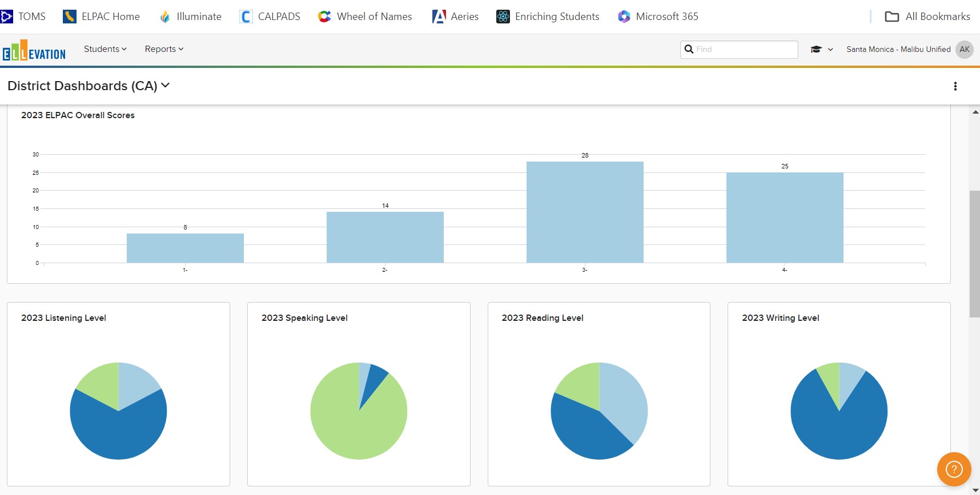Open the All Bookmarks folder
This screenshot has height=495, width=980.
927,17
